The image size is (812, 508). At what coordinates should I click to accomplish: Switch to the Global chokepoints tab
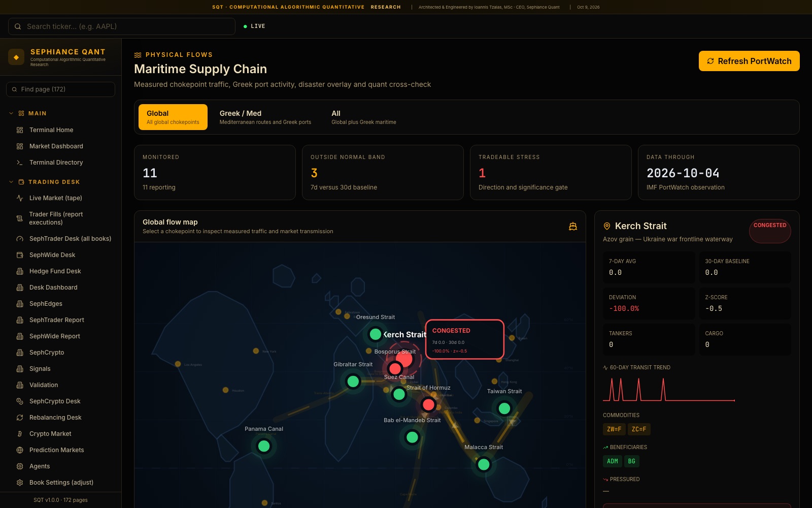pyautogui.click(x=173, y=117)
